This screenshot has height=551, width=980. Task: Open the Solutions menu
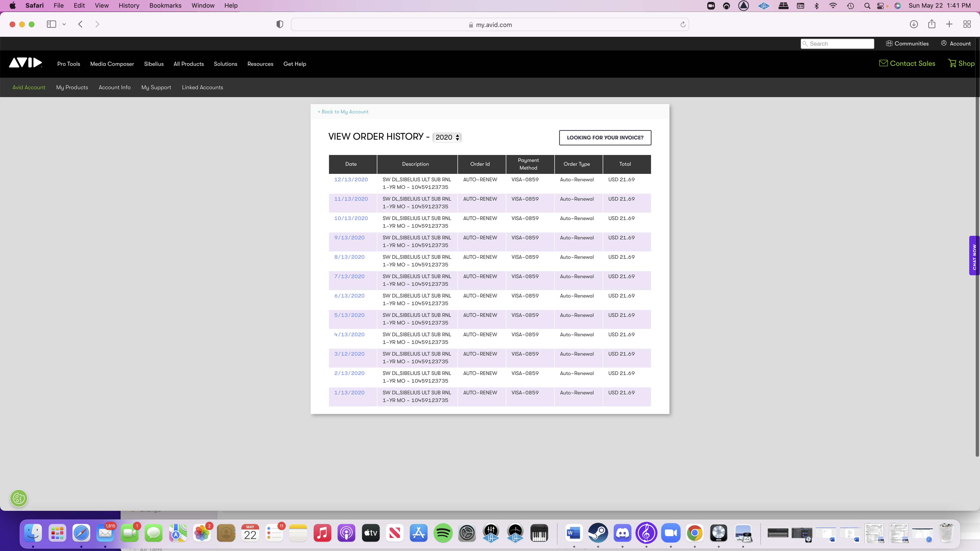226,64
